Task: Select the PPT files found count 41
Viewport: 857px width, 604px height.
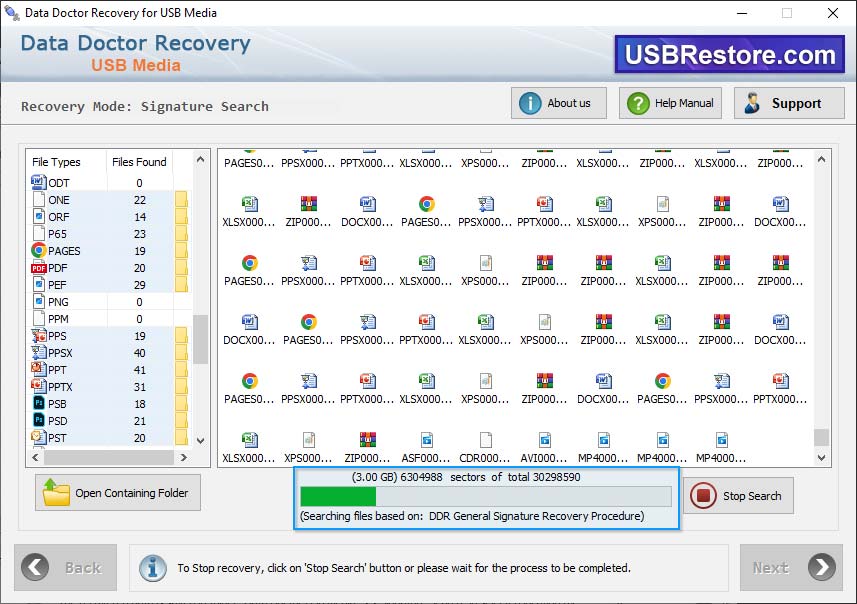Action: (140, 370)
